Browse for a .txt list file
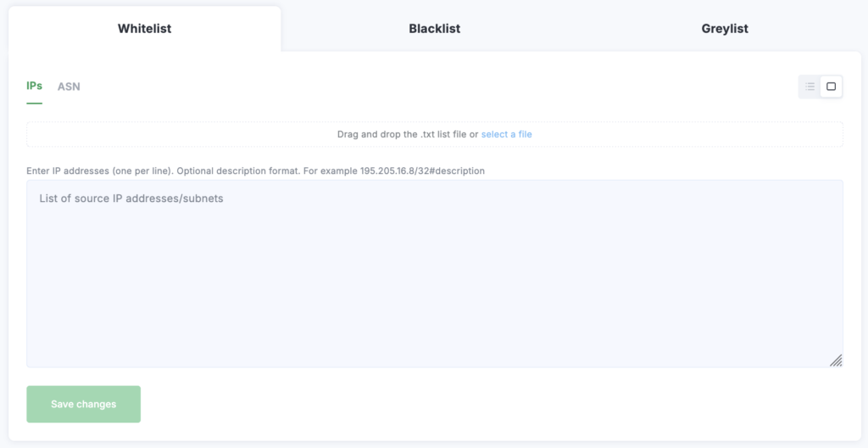 [507, 134]
